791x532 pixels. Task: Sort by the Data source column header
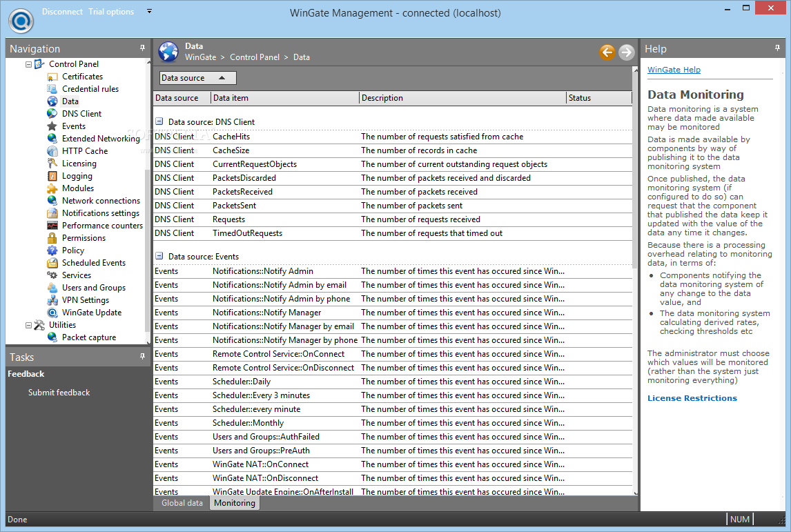182,98
